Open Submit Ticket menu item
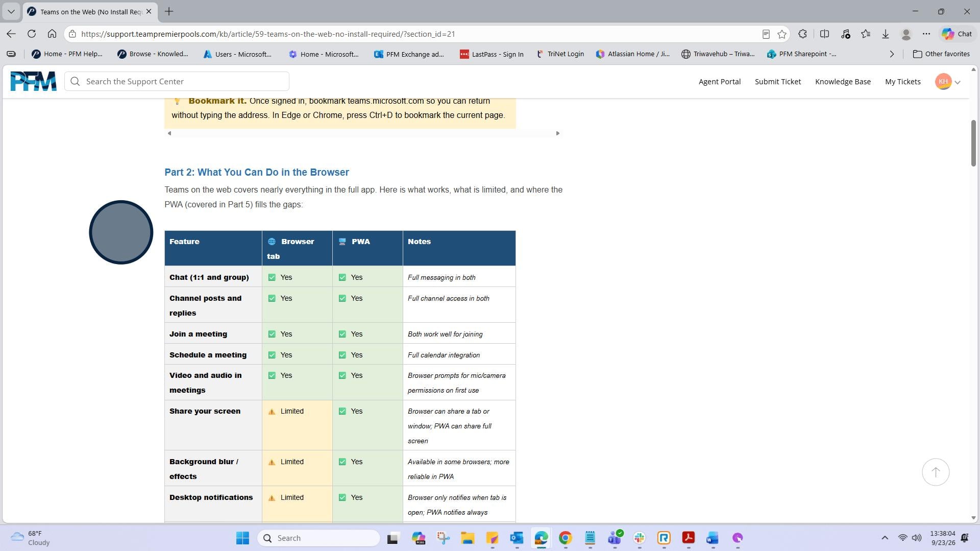 coord(777,82)
